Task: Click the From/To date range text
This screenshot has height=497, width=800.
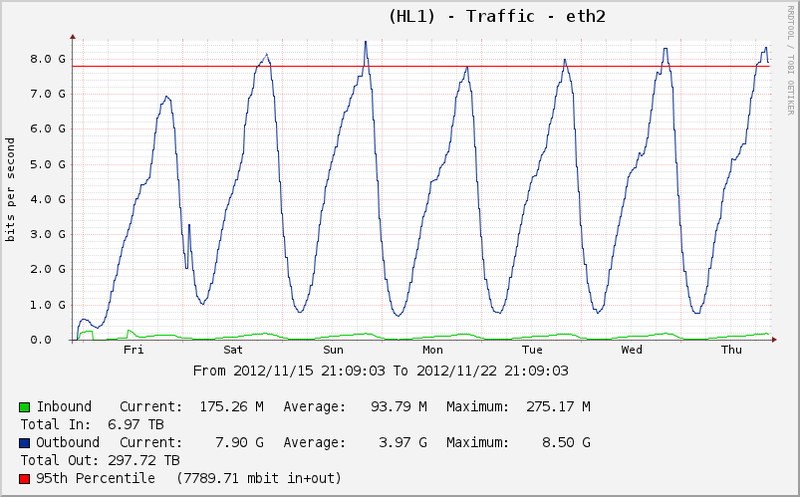Action: [381, 371]
